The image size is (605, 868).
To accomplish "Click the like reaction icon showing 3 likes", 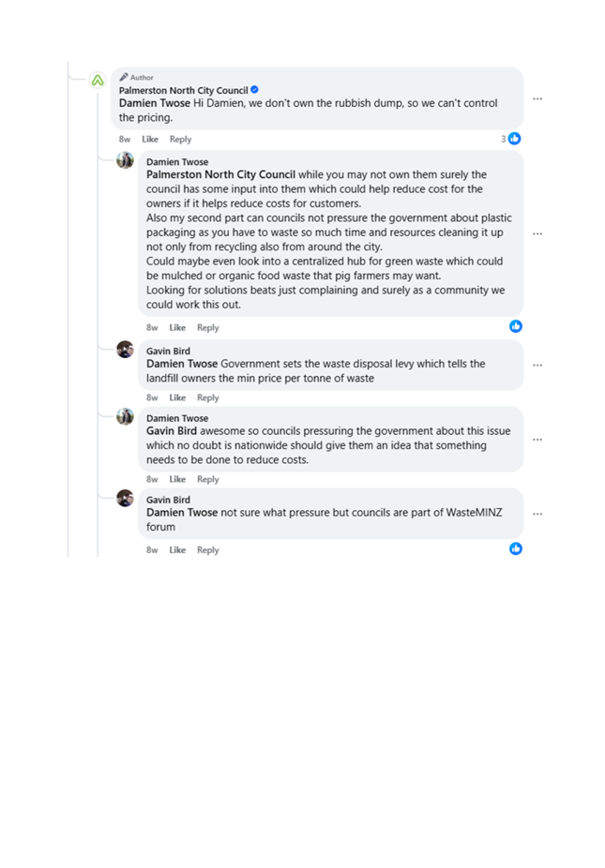I will (514, 139).
